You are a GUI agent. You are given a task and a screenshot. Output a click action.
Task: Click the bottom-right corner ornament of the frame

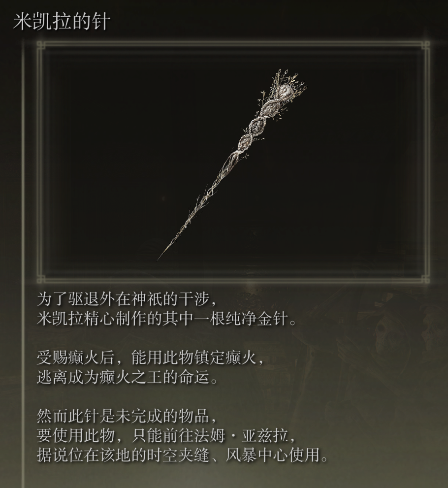click(425, 279)
